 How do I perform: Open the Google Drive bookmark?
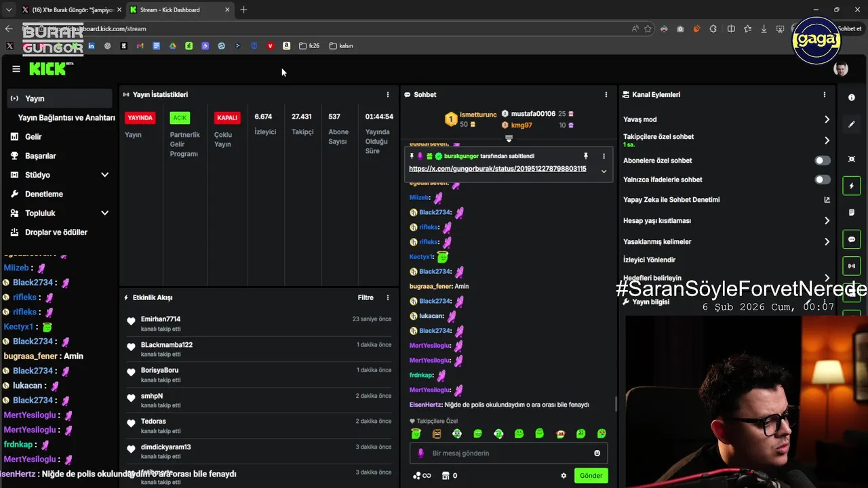[x=172, y=46]
